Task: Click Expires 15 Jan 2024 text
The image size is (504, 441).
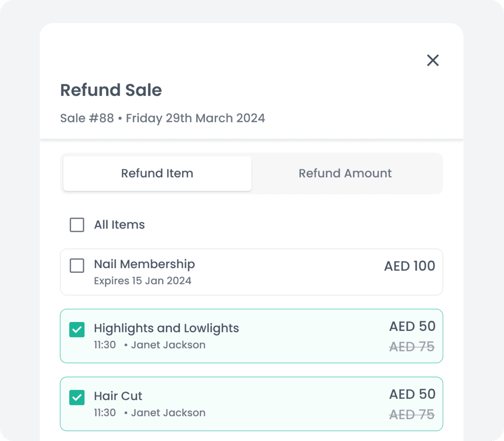Action: coord(142,280)
